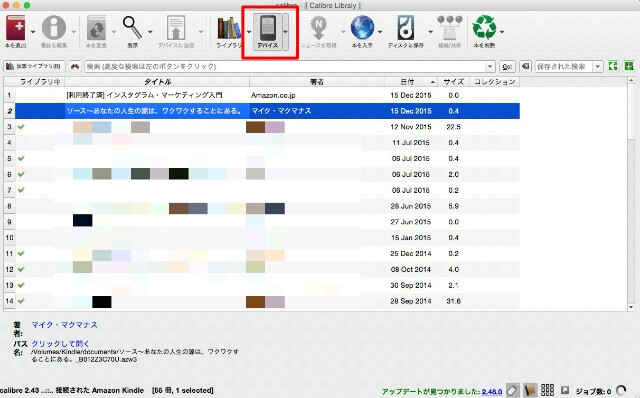
Task: Click the Convert books icon
Action: (x=96, y=28)
